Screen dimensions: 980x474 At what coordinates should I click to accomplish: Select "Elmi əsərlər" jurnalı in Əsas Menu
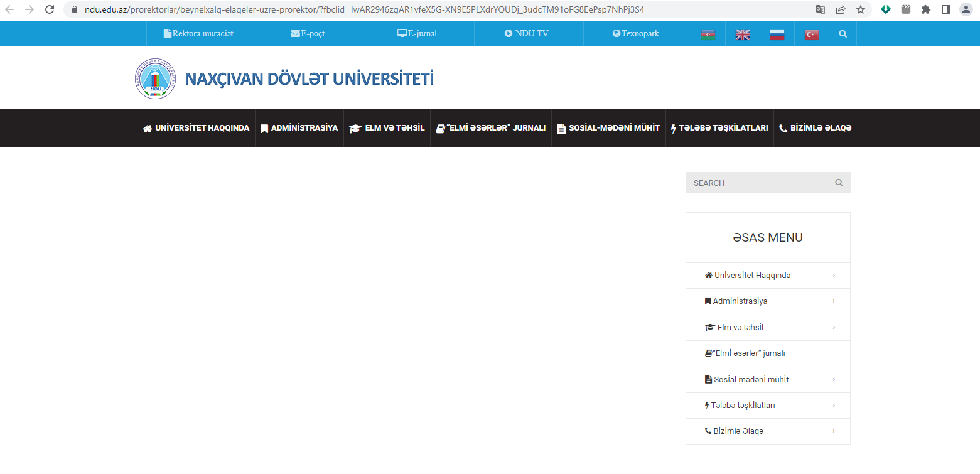pyautogui.click(x=745, y=353)
